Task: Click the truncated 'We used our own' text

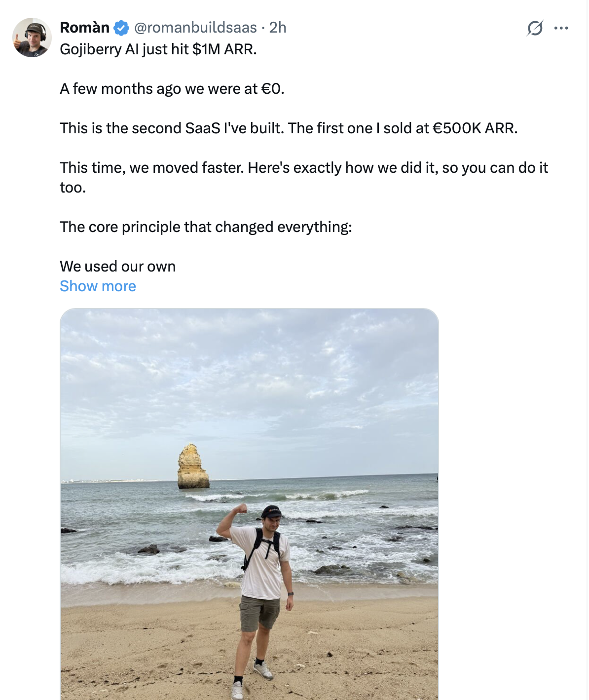Action: 117,267
